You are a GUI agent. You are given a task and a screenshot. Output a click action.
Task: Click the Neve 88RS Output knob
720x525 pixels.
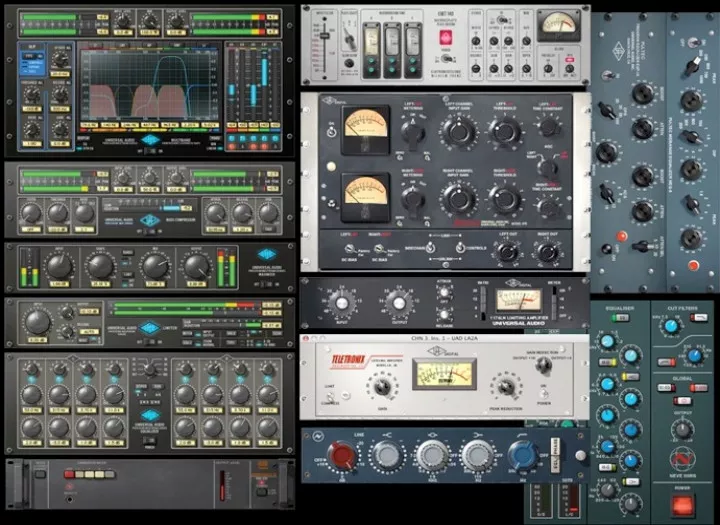682,430
